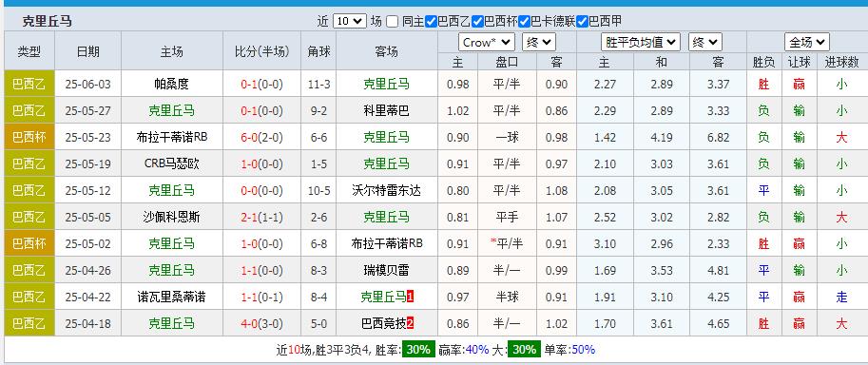Click score 4-0(3-0)
Viewport: 868px width, 365px height.
261,323
